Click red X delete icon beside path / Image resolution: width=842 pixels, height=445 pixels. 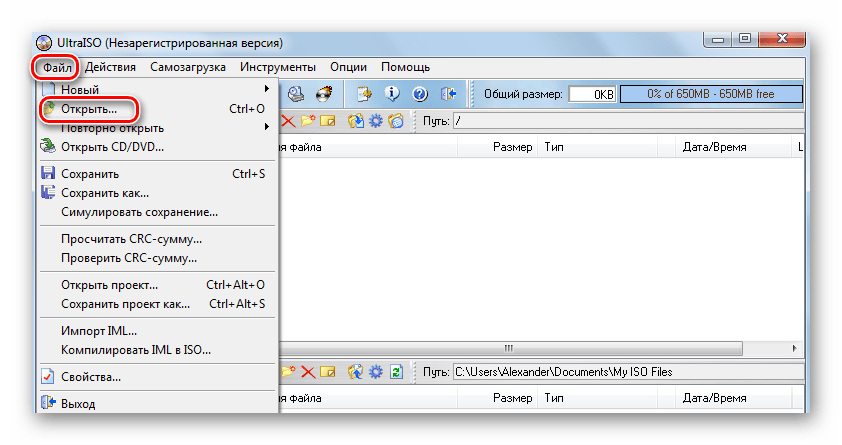[x=288, y=121]
